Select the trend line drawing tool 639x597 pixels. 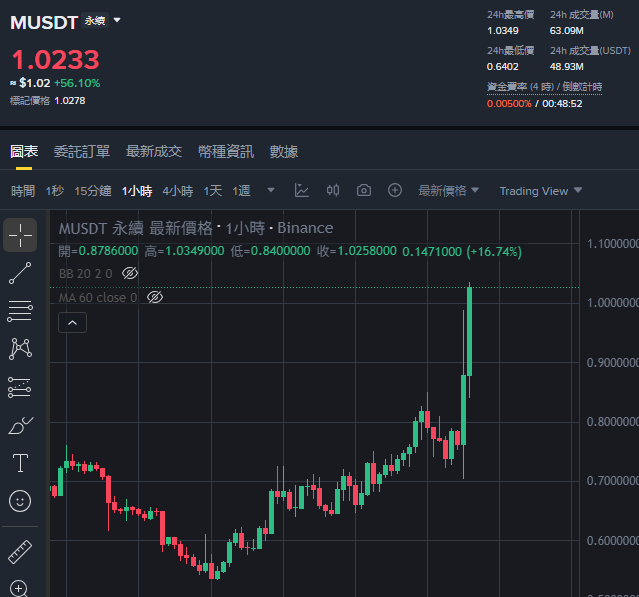point(20,273)
